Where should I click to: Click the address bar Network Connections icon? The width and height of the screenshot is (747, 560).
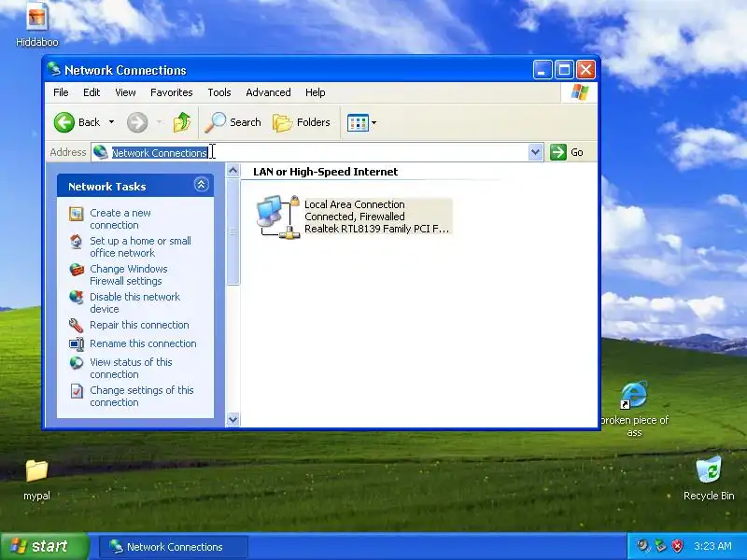[x=101, y=152]
